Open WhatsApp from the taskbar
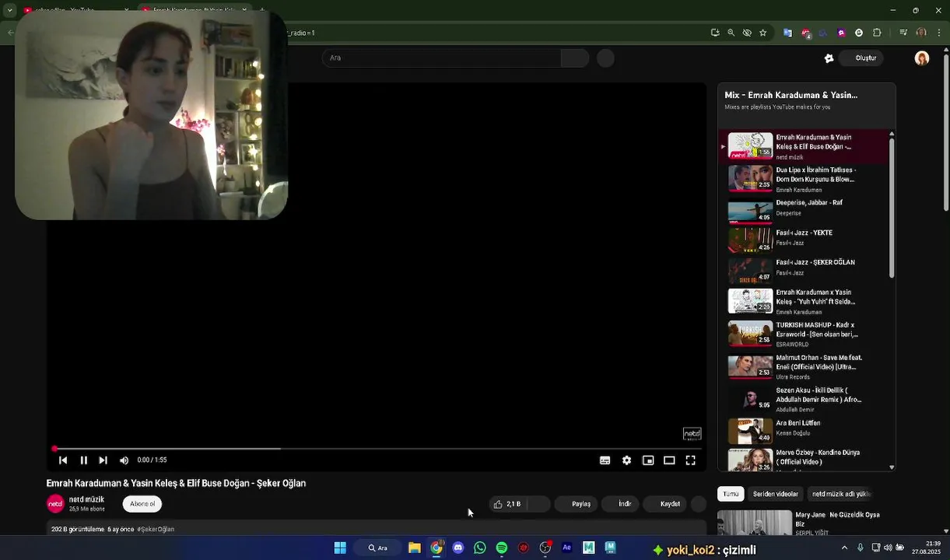950x560 pixels. [x=480, y=548]
